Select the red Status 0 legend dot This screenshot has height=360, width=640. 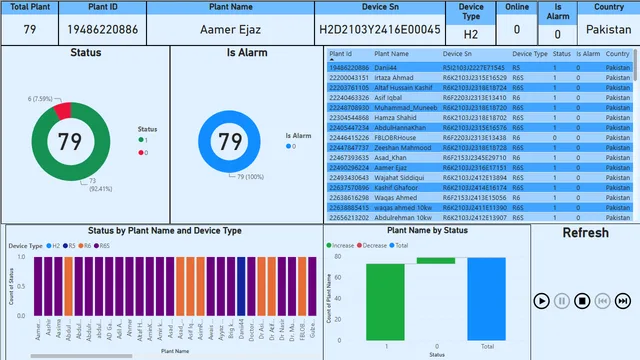point(141,153)
